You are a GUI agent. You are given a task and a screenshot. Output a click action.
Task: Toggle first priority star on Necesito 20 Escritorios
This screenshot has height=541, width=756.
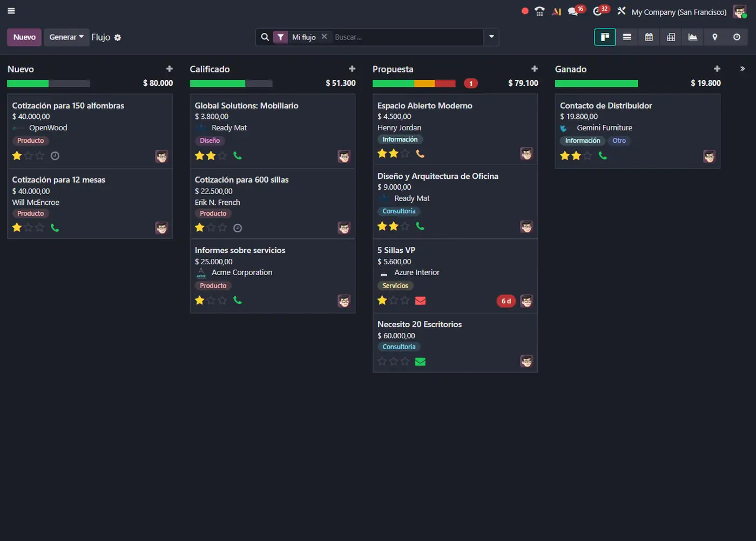382,362
